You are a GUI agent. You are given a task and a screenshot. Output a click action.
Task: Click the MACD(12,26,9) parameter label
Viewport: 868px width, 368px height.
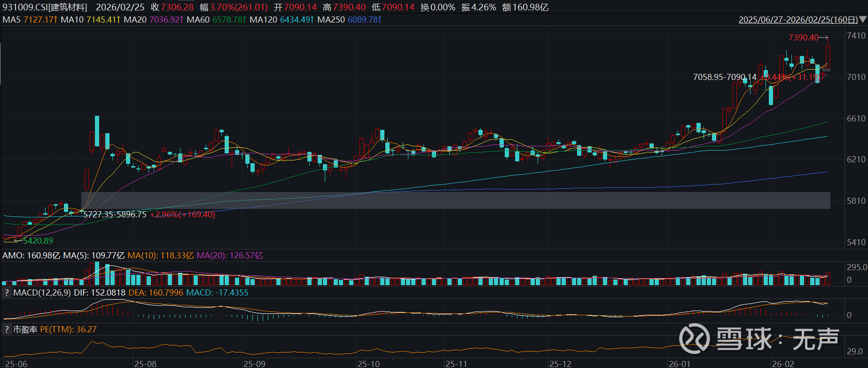tap(42, 293)
